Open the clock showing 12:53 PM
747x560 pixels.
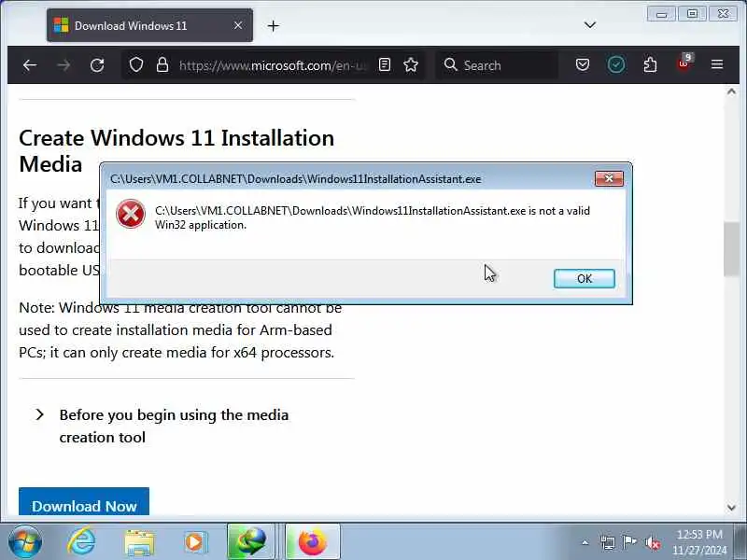[x=699, y=542]
